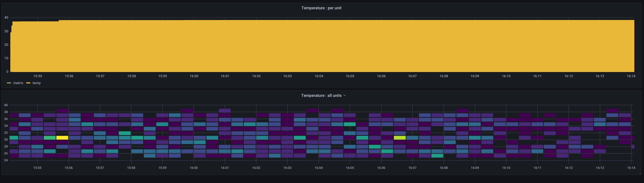This screenshot has height=183, width=644.
Task: Click the green heatmap cell beside the yellow one
Action: pos(50,138)
